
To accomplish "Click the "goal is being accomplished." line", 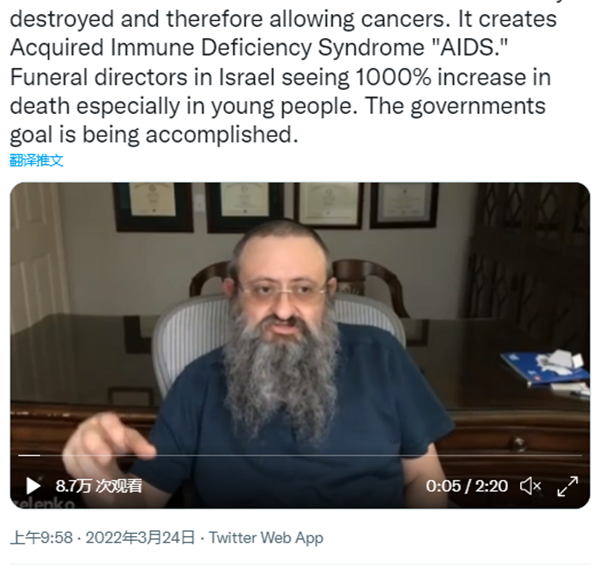I will [x=154, y=135].
